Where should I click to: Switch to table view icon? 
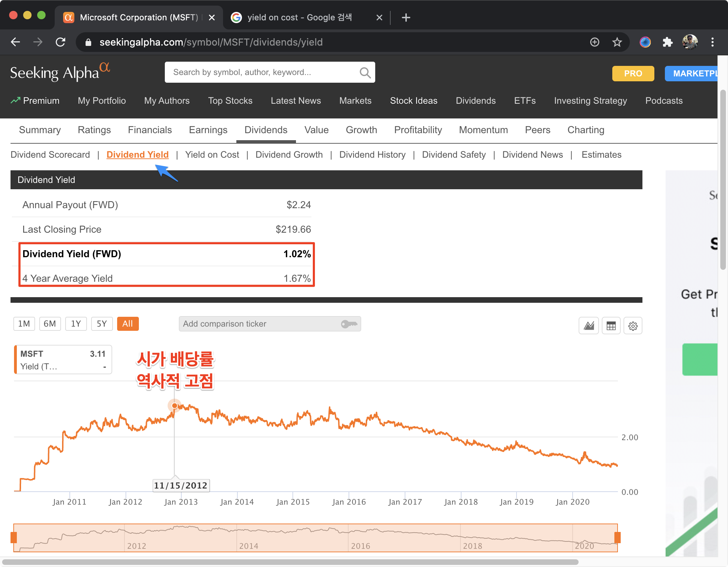click(x=611, y=326)
